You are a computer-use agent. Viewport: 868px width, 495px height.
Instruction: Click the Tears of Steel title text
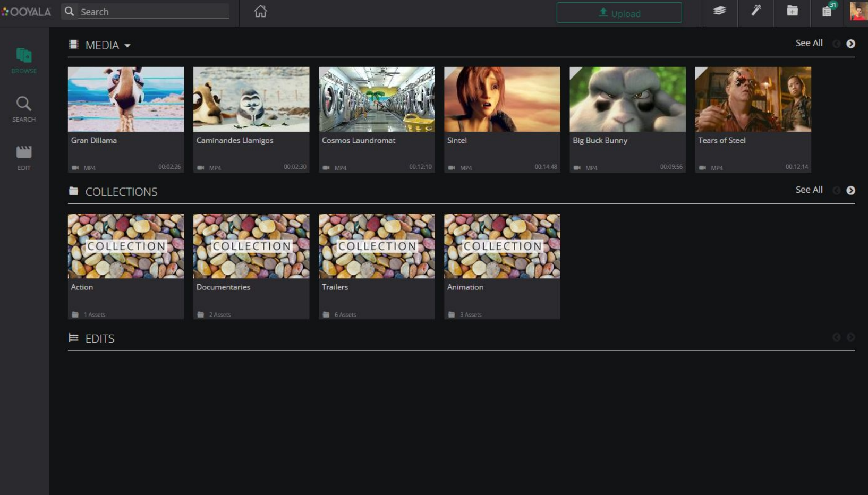[721, 140]
